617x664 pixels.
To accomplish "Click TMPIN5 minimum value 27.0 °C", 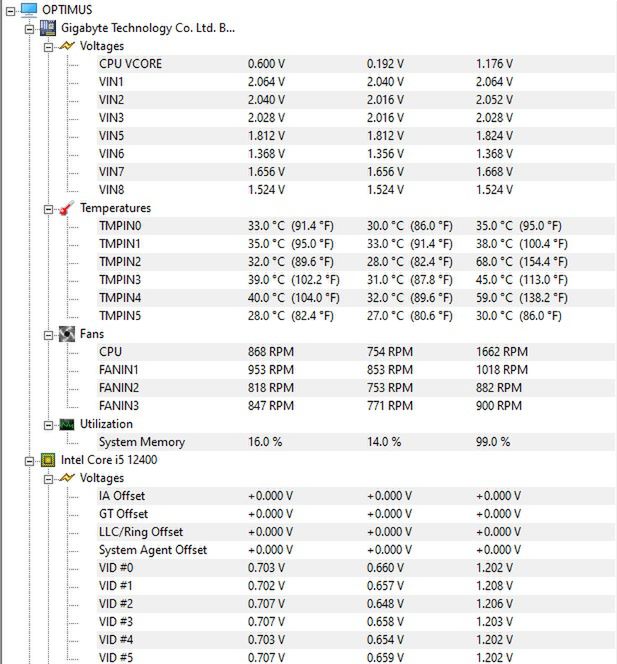I will [385, 316].
